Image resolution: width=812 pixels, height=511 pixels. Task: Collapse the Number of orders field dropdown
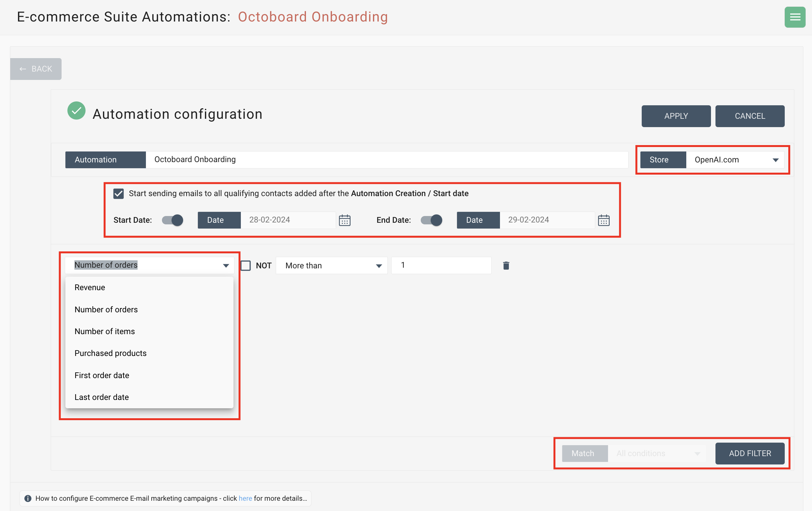tap(149, 265)
